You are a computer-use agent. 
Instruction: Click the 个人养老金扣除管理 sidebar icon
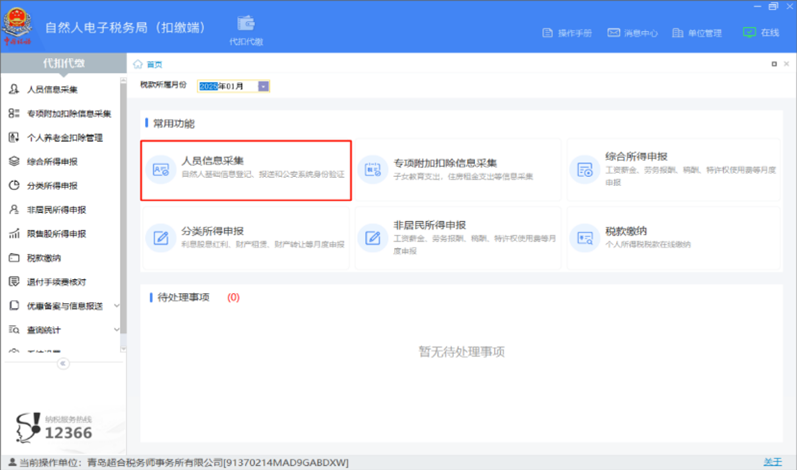(x=14, y=137)
